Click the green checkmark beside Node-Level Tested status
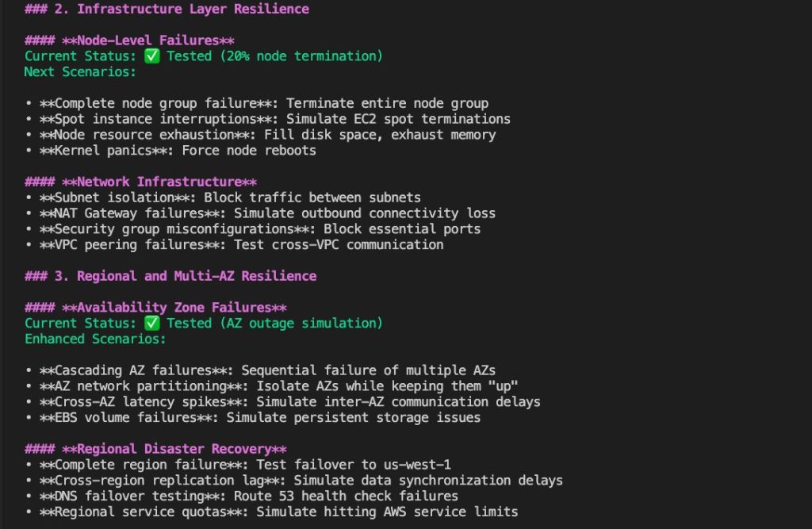 click(151, 56)
